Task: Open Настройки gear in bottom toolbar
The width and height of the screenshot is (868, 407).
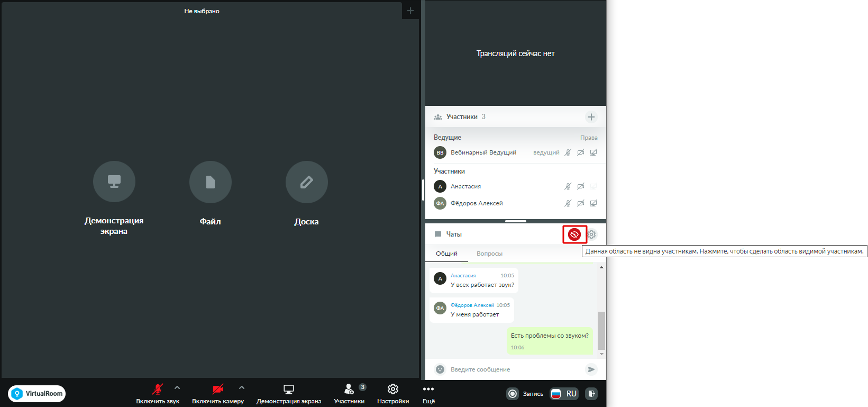Action: click(393, 394)
